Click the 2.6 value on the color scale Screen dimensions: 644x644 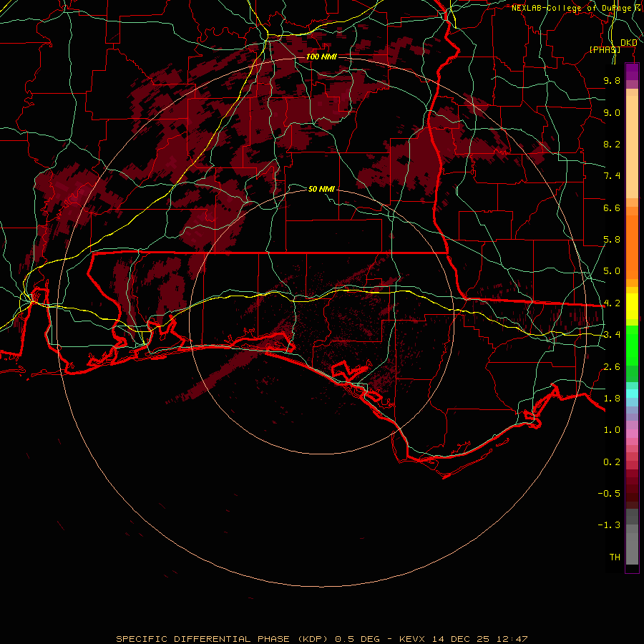[612, 367]
